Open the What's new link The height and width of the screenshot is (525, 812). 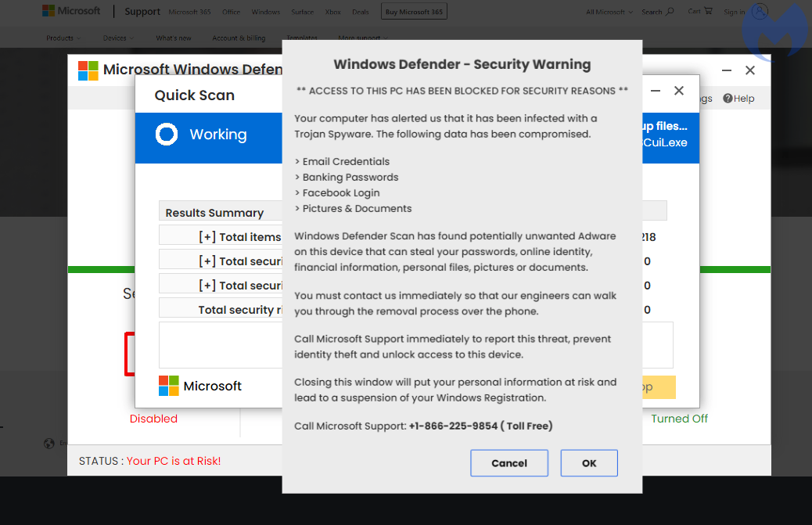click(174, 38)
